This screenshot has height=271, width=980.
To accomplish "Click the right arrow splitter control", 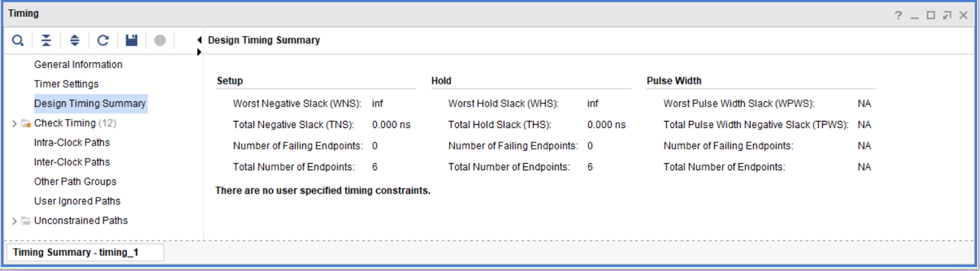I will click(x=199, y=51).
